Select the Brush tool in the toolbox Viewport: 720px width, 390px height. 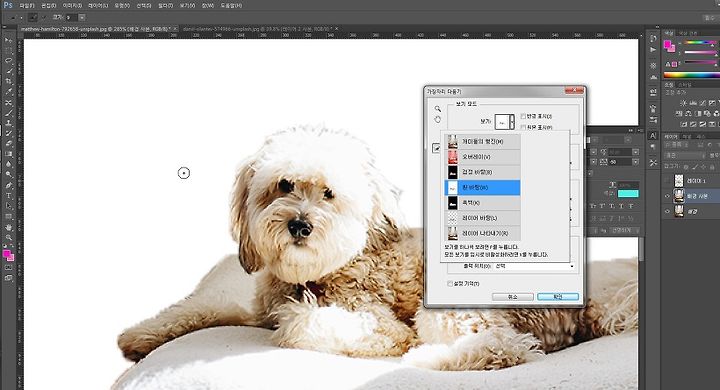[8, 113]
